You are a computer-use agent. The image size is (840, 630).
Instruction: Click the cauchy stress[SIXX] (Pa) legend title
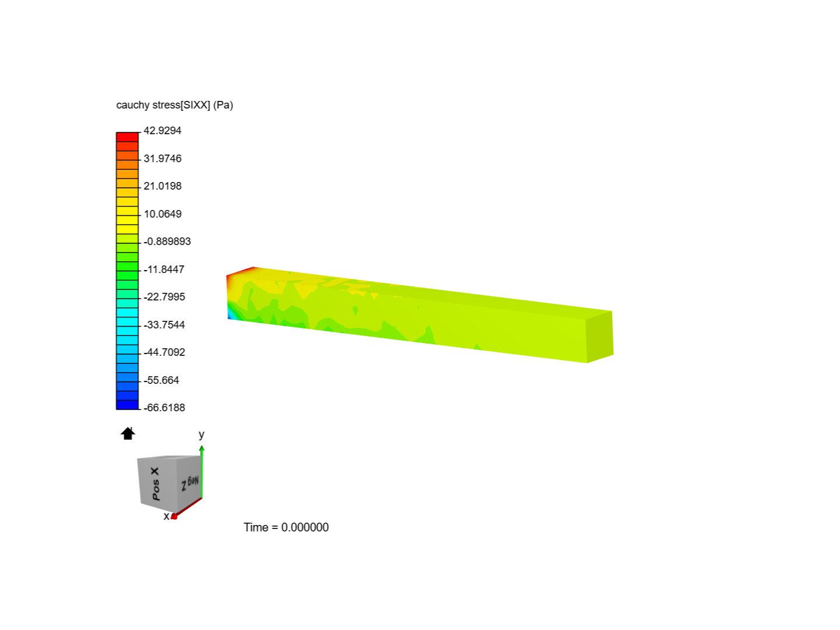[174, 105]
